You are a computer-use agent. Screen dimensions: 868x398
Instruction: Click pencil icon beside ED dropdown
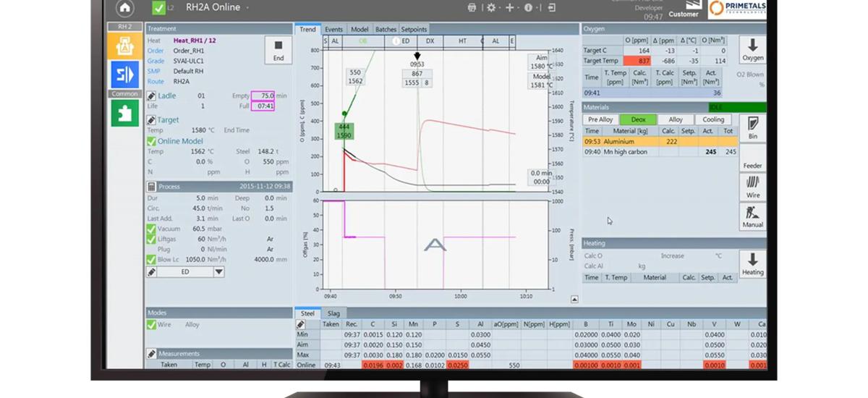pyautogui.click(x=152, y=272)
